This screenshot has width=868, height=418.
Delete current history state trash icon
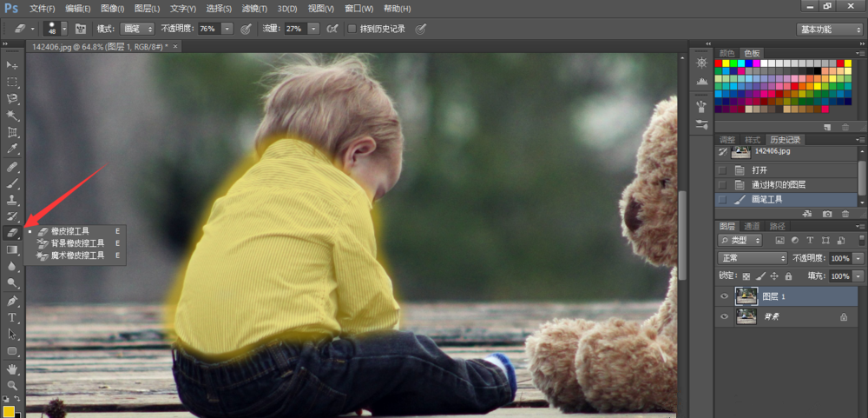click(845, 214)
